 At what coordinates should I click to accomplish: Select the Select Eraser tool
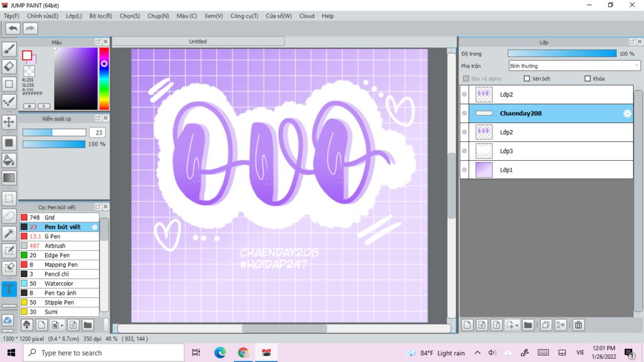[x=9, y=268]
